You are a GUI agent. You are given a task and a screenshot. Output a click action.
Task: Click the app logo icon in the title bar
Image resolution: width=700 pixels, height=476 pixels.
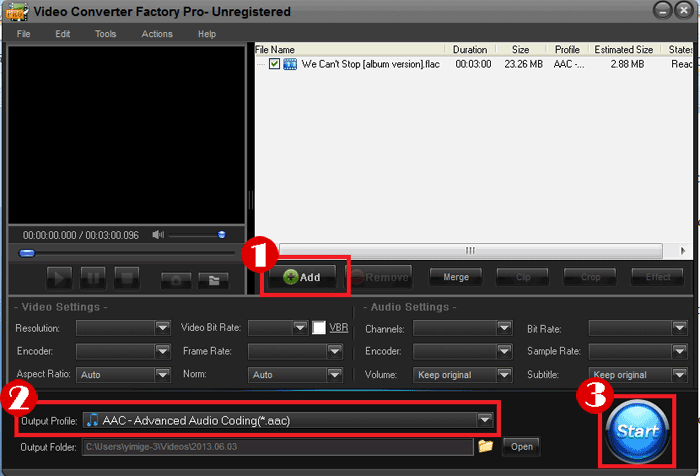click(17, 11)
